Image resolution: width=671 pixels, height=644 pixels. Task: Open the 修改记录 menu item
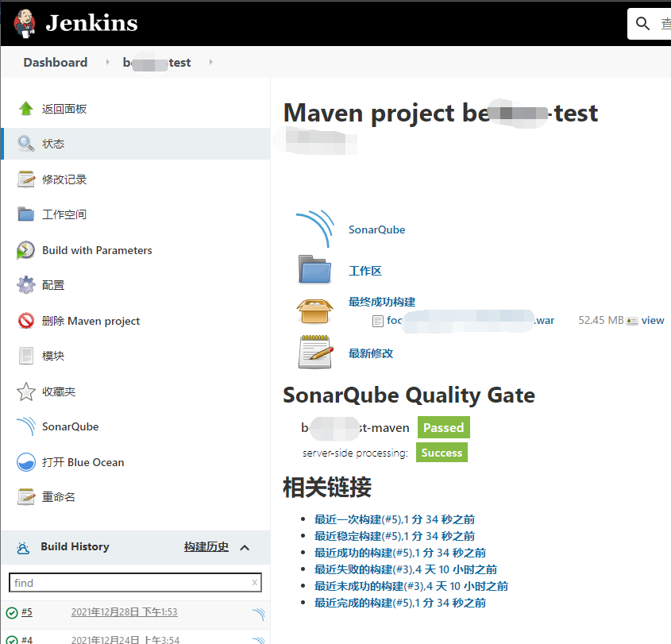(64, 179)
